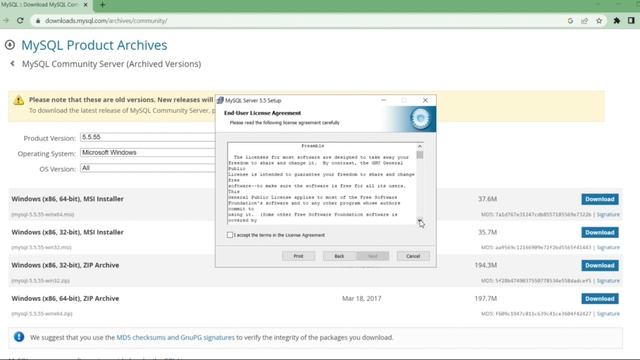Toggle browser side panel icon

point(631,20)
